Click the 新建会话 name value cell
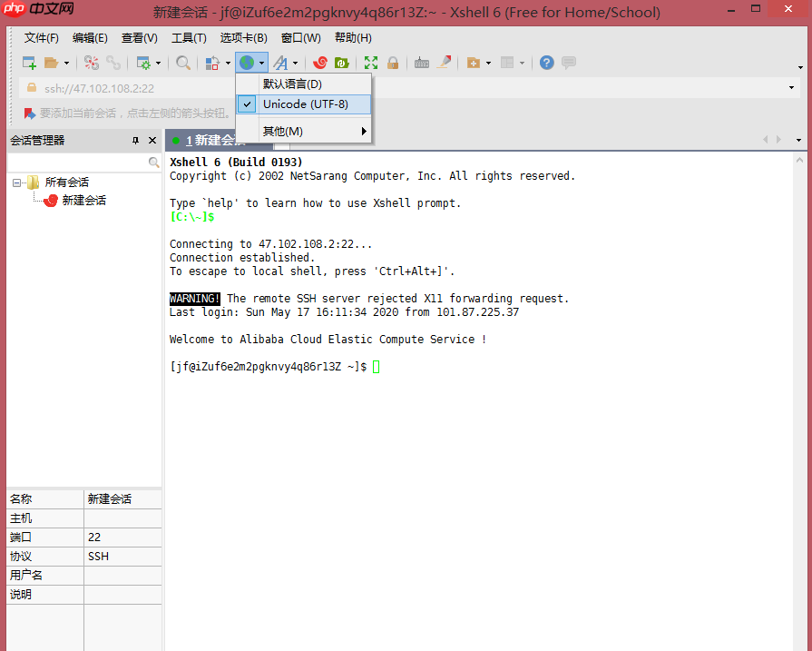This screenshot has width=812, height=651. click(122, 499)
